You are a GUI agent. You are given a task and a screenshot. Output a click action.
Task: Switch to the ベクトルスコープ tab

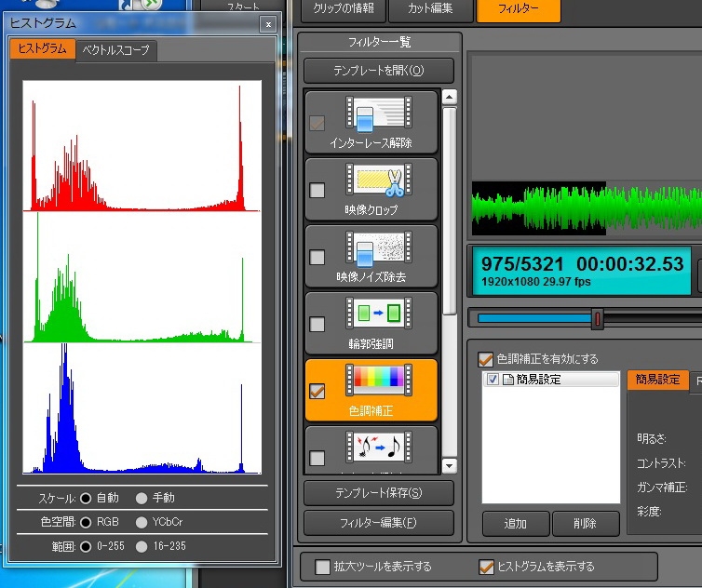(115, 49)
